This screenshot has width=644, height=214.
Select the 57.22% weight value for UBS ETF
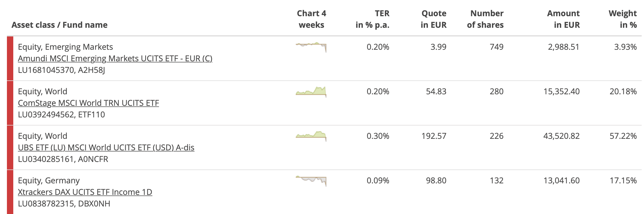point(623,136)
